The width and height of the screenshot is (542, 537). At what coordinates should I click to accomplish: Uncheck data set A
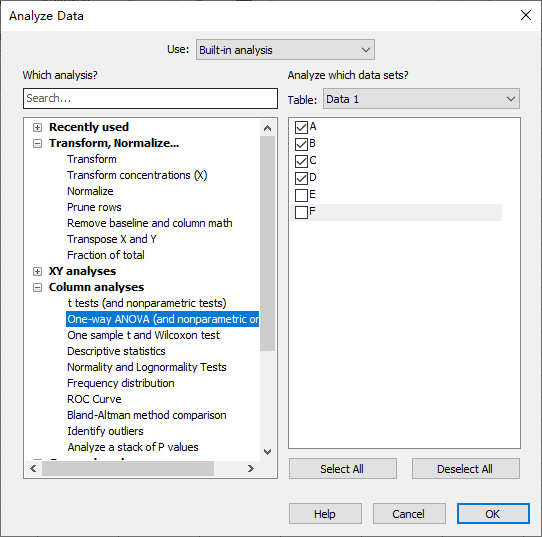[301, 127]
